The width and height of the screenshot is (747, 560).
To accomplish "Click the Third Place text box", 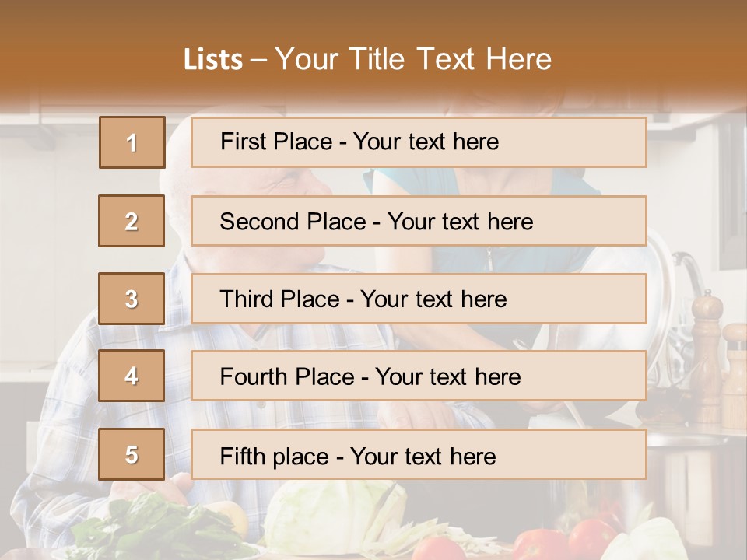I will click(419, 299).
